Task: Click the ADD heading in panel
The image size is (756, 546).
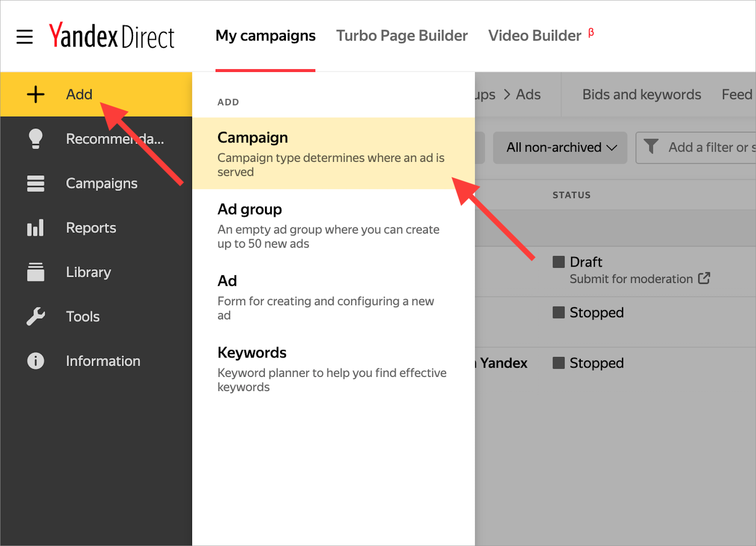Action: tap(228, 102)
